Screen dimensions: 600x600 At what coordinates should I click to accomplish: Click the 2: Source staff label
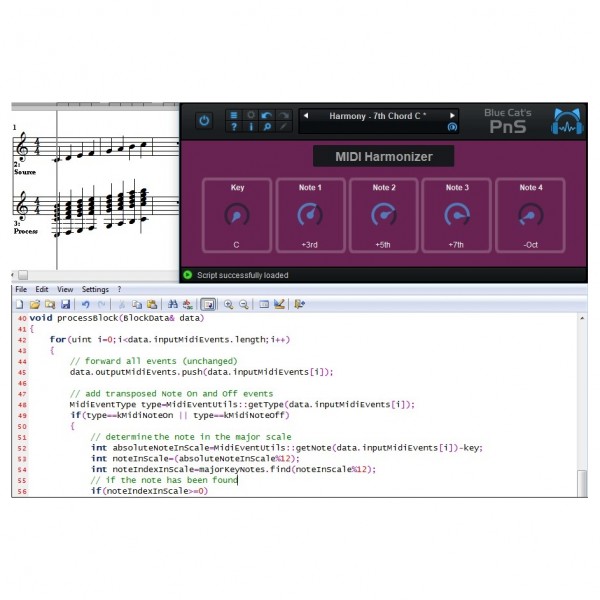point(24,168)
